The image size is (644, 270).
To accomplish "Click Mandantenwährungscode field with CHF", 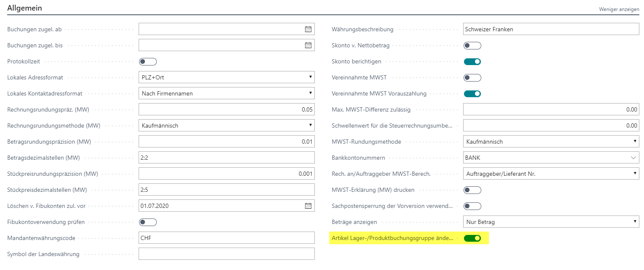I will click(226, 238).
